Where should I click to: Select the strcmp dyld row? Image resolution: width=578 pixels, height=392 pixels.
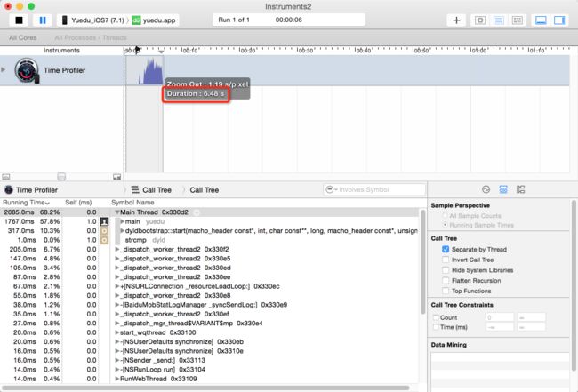coord(210,240)
